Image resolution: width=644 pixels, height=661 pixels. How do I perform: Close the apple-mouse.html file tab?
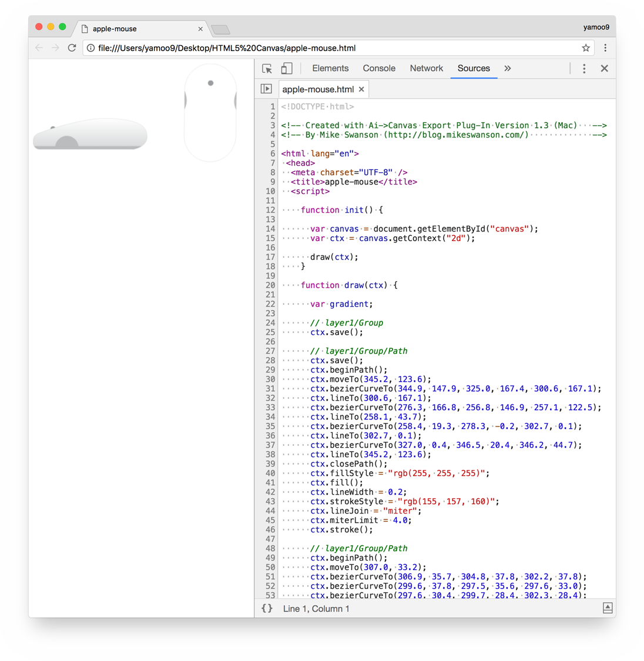pos(361,89)
